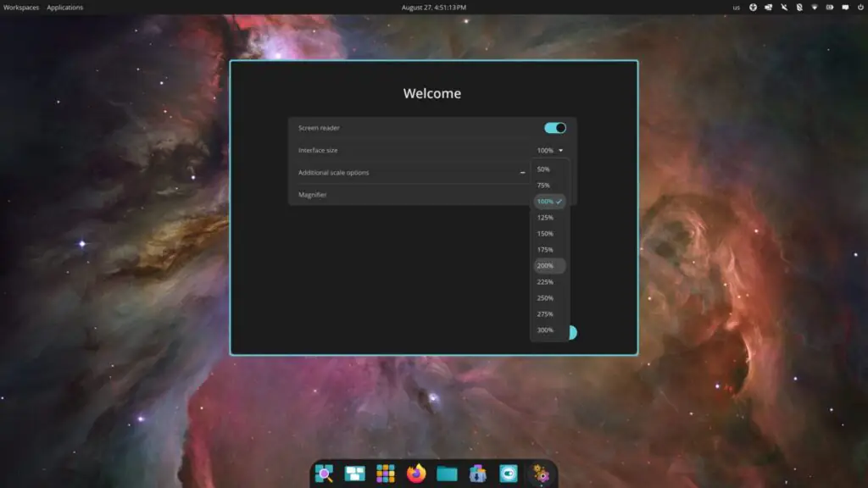Open the launcher search magnifier icon
868x488 pixels.
[324, 474]
